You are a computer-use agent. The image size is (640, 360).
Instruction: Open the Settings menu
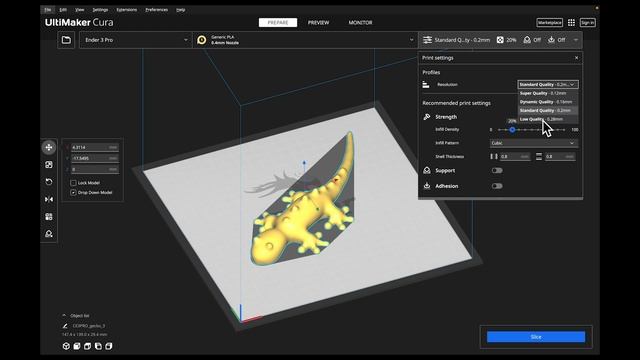100,9
